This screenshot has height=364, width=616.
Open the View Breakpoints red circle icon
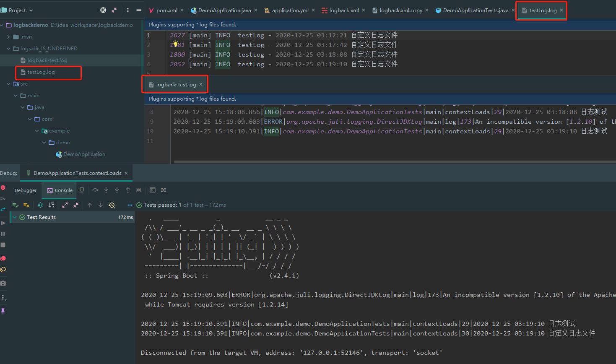pos(3,258)
